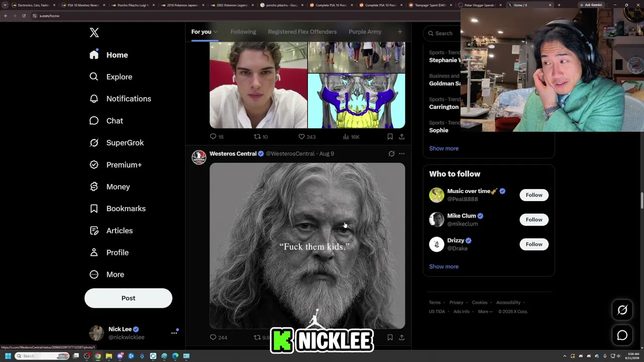Open the More circle icon in sidebar
Image resolution: width=644 pixels, height=362 pixels.
94,275
